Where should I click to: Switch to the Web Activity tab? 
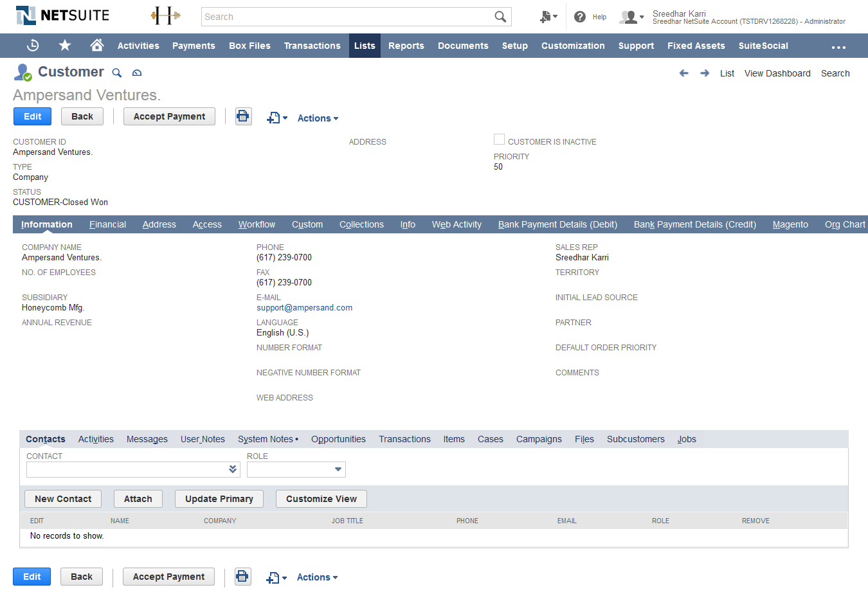[457, 224]
